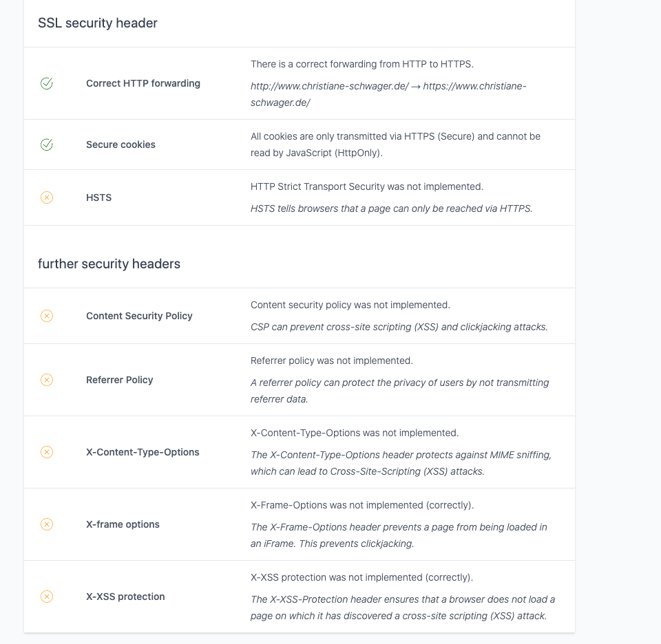Click the Correct HTTP forwarding label

143,83
